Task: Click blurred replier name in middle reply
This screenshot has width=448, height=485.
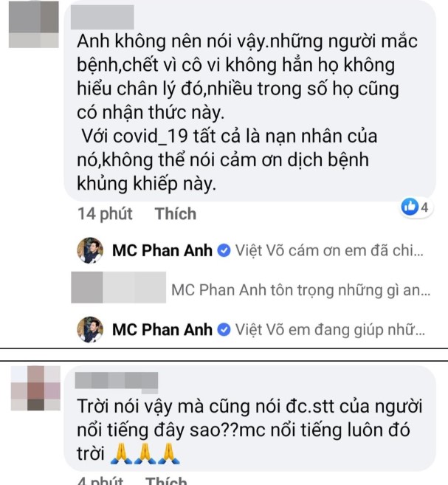Action: (x=118, y=287)
